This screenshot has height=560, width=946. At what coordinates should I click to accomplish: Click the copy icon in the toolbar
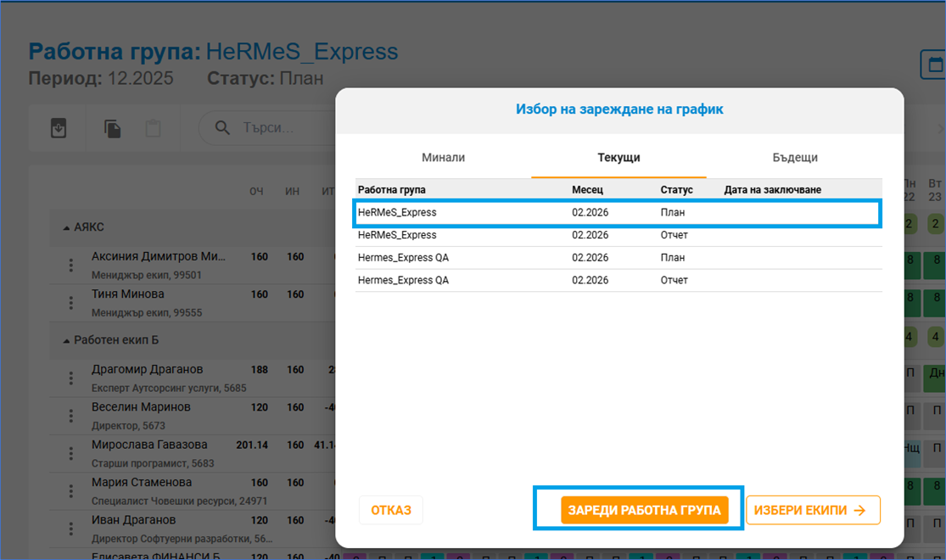[112, 128]
